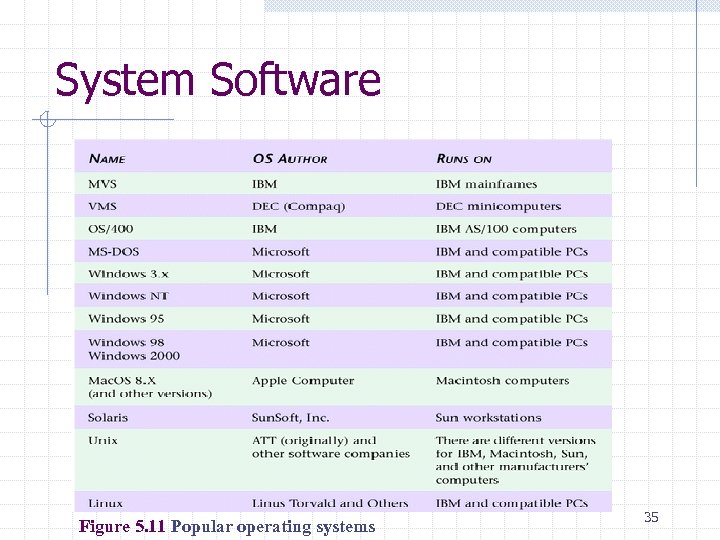Click the Windows NT entry
Viewport: 720px width, 540px height.
point(129,296)
